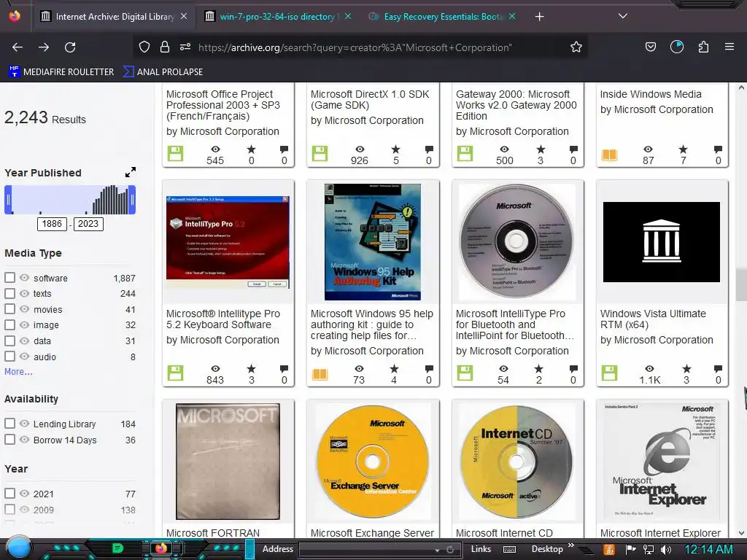Click the right handle of year range slider
Screen dimensions: 747x560
133,200
